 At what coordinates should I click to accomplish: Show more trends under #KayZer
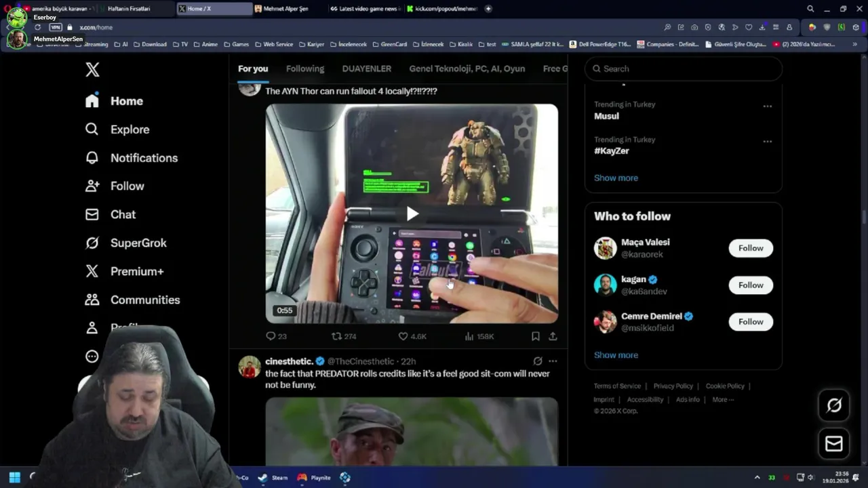(x=616, y=178)
